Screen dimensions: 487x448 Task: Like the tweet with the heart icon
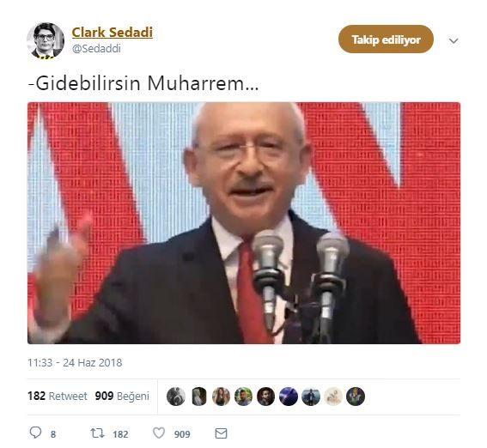coord(159,433)
